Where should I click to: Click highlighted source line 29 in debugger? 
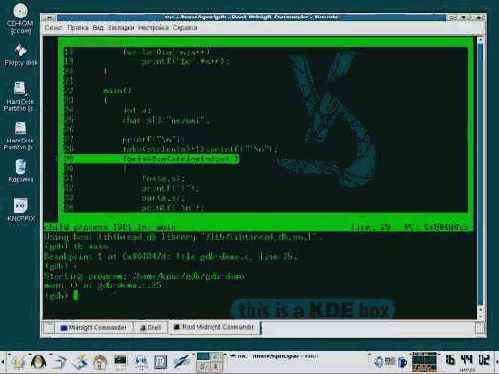[x=152, y=159]
